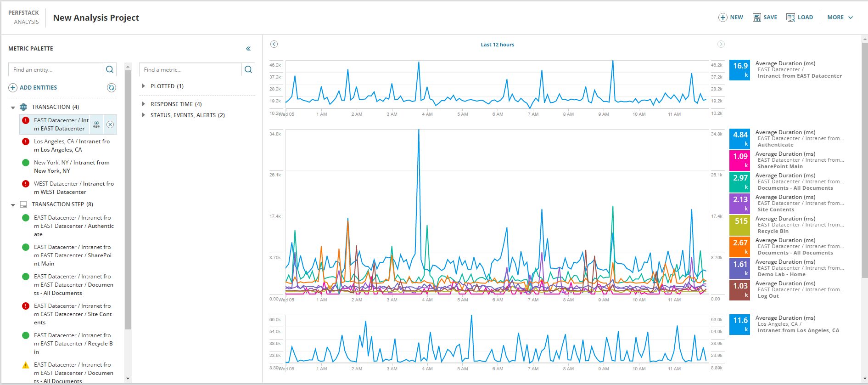The height and width of the screenshot is (385, 868).
Task: Click the brown 1.03k Log Out swatch
Action: click(x=739, y=290)
